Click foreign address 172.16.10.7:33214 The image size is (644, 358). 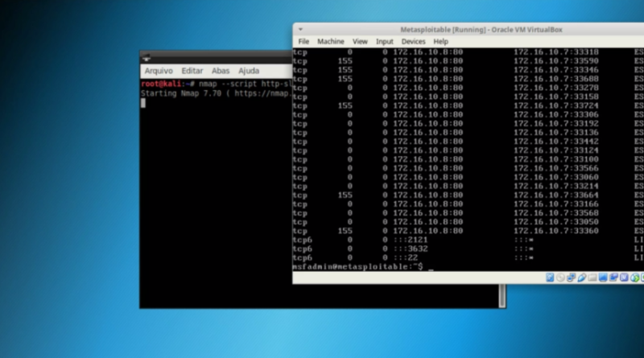click(556, 187)
